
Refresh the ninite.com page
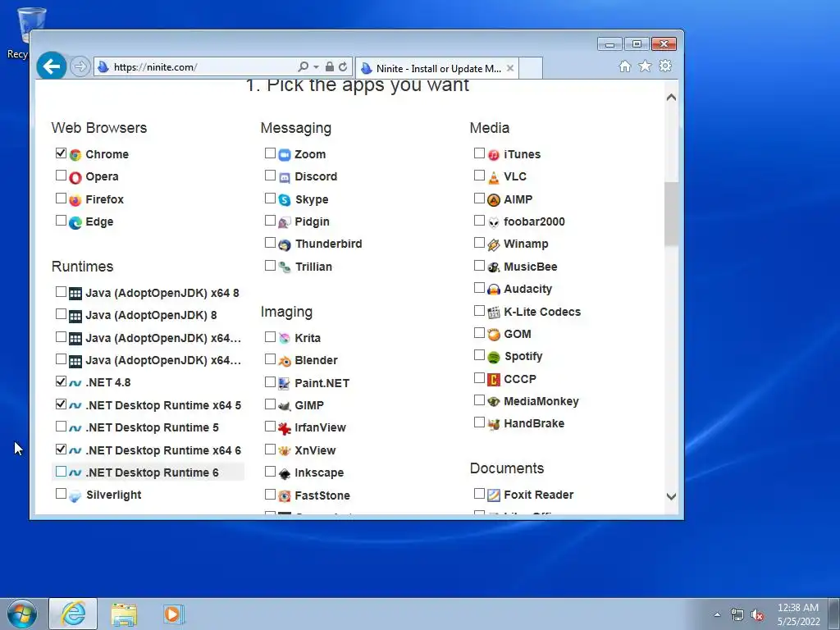[x=343, y=67]
